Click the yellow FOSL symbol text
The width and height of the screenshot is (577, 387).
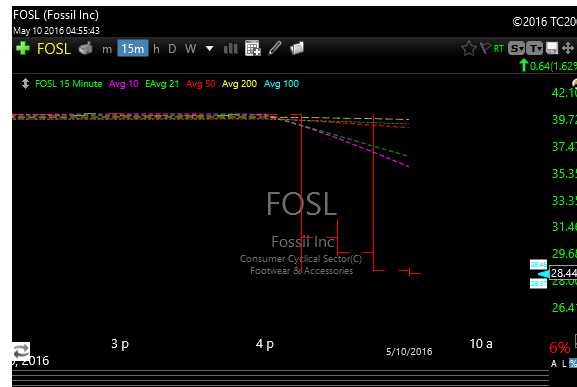[54, 49]
